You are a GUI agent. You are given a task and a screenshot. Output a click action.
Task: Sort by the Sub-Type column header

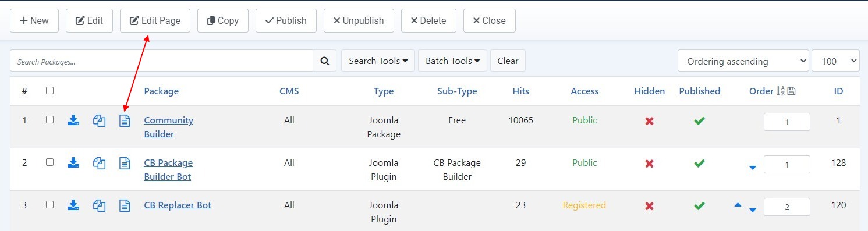coord(457,91)
